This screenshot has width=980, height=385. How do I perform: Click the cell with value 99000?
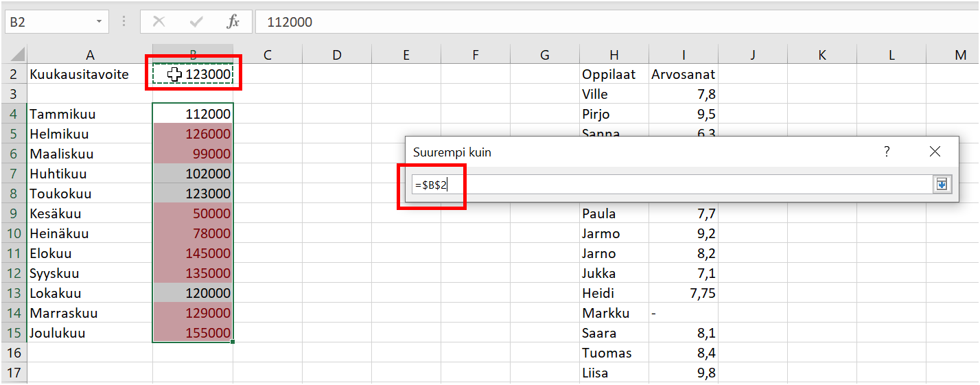coord(193,154)
